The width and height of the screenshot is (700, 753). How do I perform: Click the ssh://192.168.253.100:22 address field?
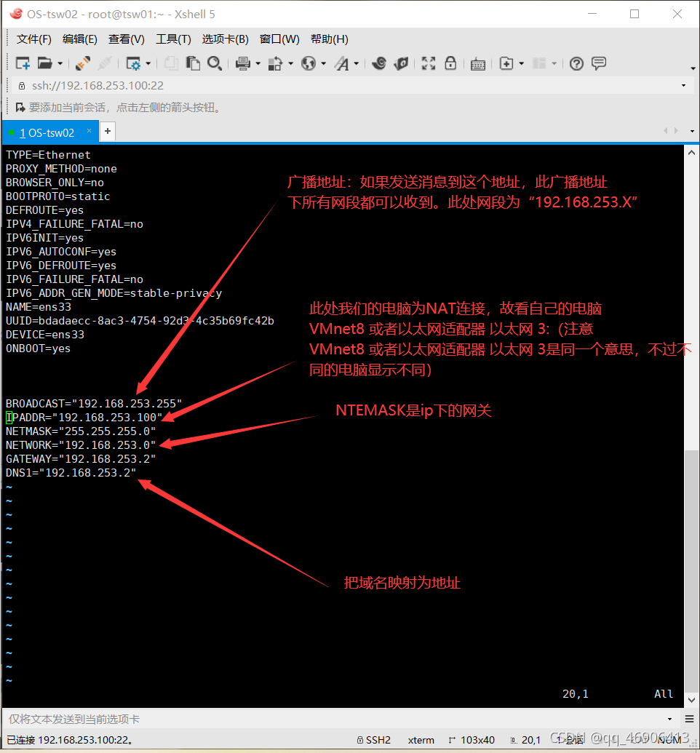pyautogui.click(x=346, y=85)
